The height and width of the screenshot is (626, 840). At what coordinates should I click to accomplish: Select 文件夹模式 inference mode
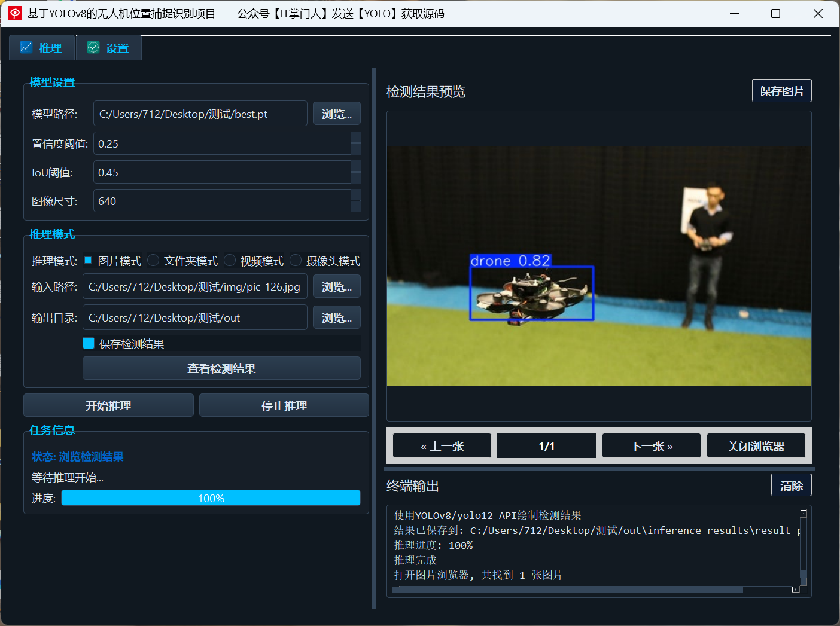183,261
